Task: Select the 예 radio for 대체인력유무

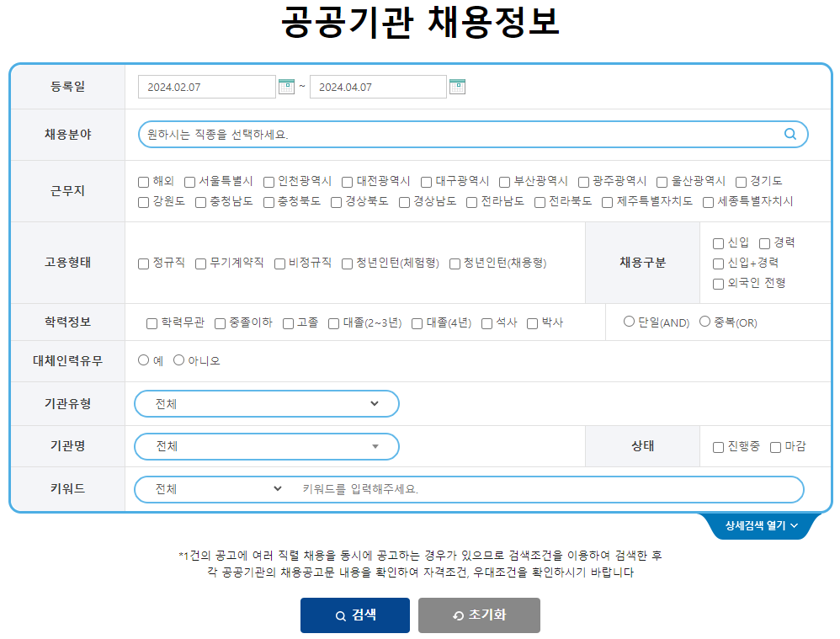Action: tap(143, 359)
